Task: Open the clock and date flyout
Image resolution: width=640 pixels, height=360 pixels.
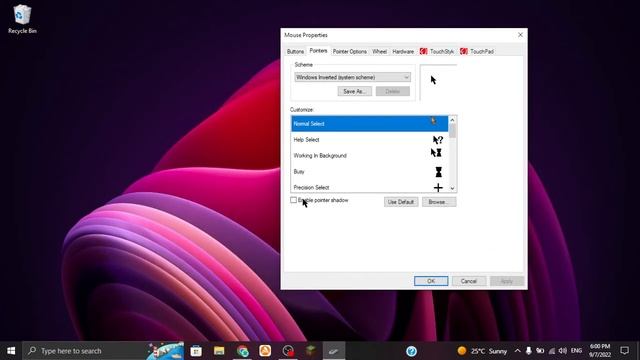Action: pyautogui.click(x=600, y=351)
